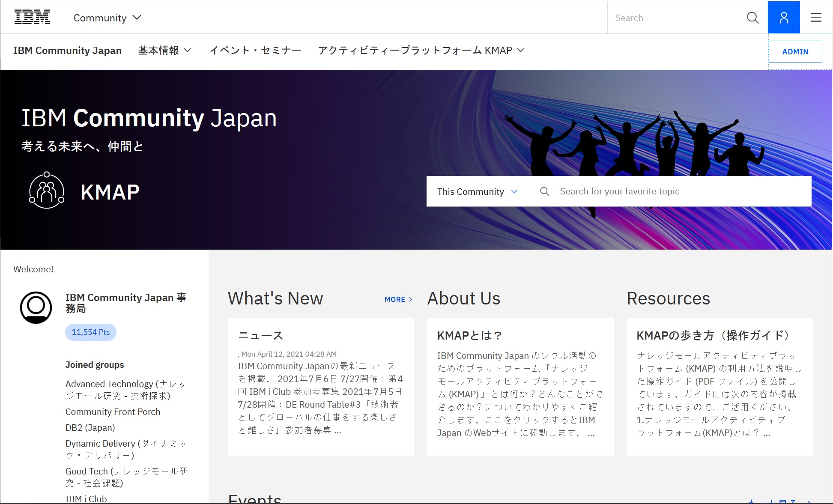
Task: Click 'Mon April 12, 2021 04:28 AM' date text
Action: [289, 354]
